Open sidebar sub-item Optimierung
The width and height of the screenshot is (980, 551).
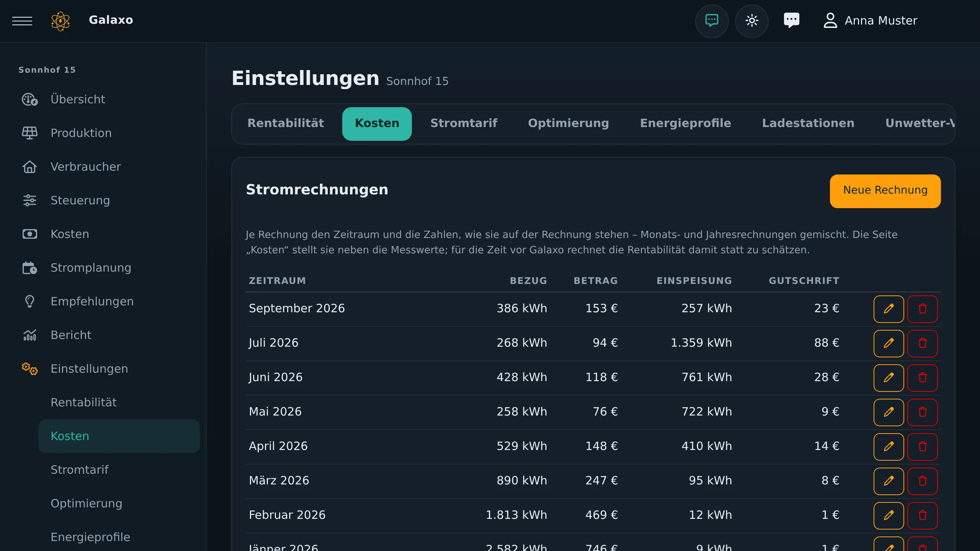tap(119, 503)
